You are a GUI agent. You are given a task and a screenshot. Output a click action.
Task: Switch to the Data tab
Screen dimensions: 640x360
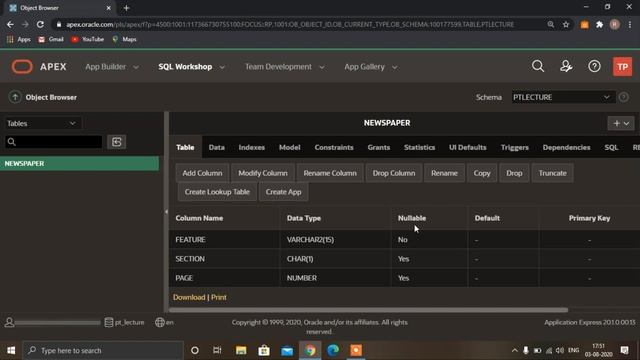tap(217, 147)
